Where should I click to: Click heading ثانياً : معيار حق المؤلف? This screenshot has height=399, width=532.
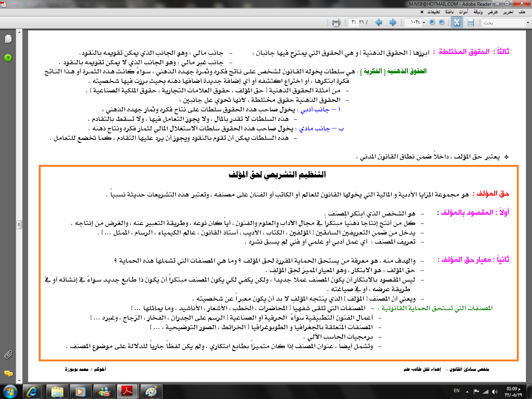click(x=473, y=260)
